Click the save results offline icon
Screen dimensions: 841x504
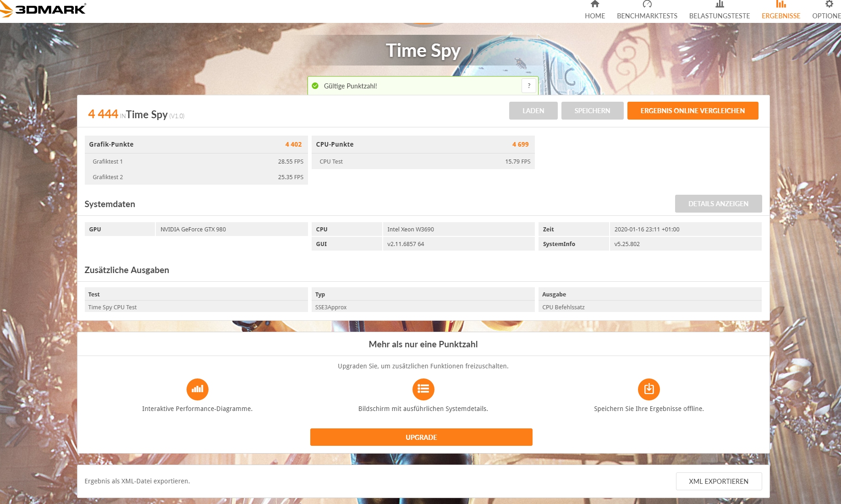(x=649, y=389)
